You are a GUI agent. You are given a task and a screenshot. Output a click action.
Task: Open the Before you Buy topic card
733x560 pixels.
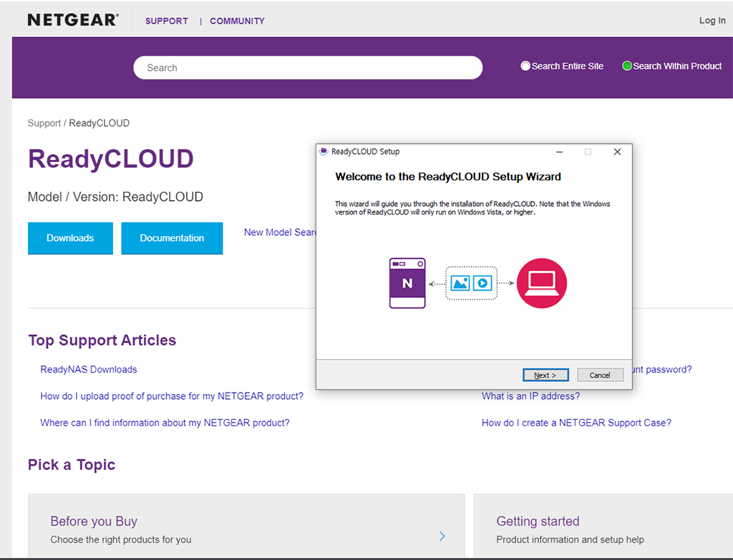coord(246,527)
